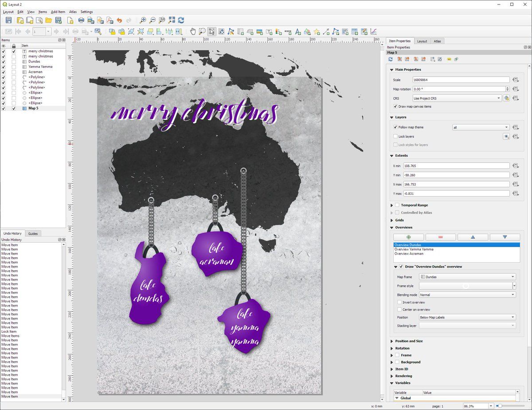This screenshot has height=410, width=532.
Task: Click the Export as PDF icon
Action: click(110, 20)
